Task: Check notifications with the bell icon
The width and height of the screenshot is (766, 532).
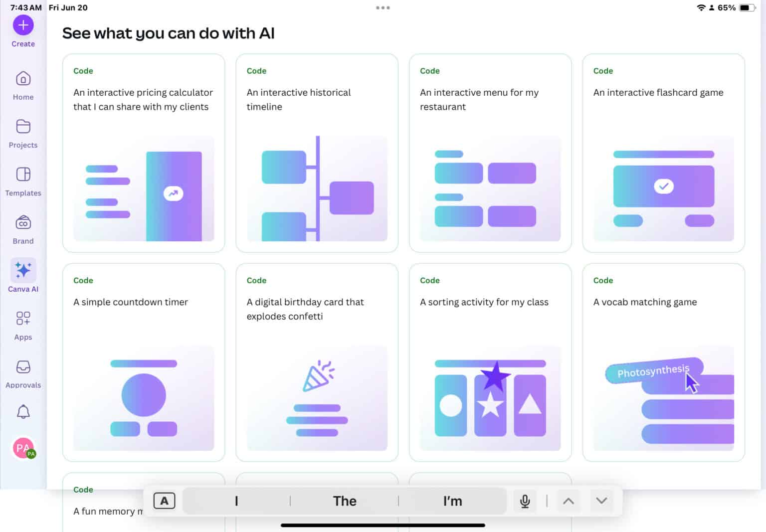Action: pyautogui.click(x=23, y=412)
